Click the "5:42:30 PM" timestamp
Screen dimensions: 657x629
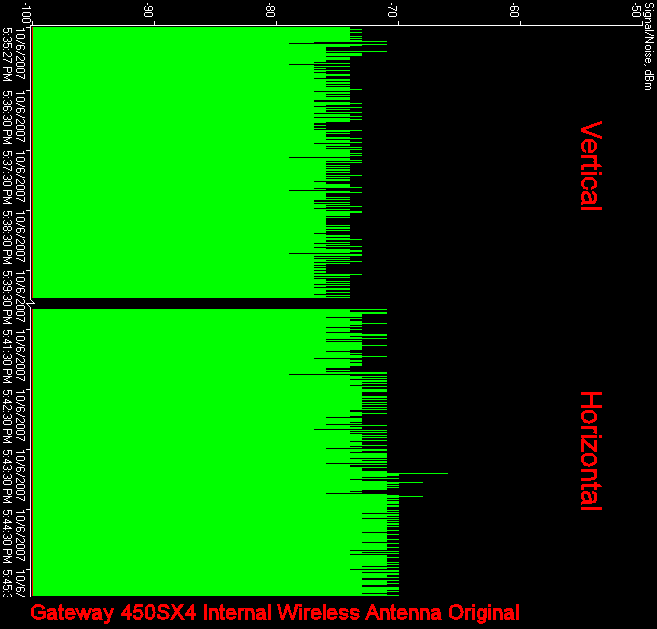[7, 417]
